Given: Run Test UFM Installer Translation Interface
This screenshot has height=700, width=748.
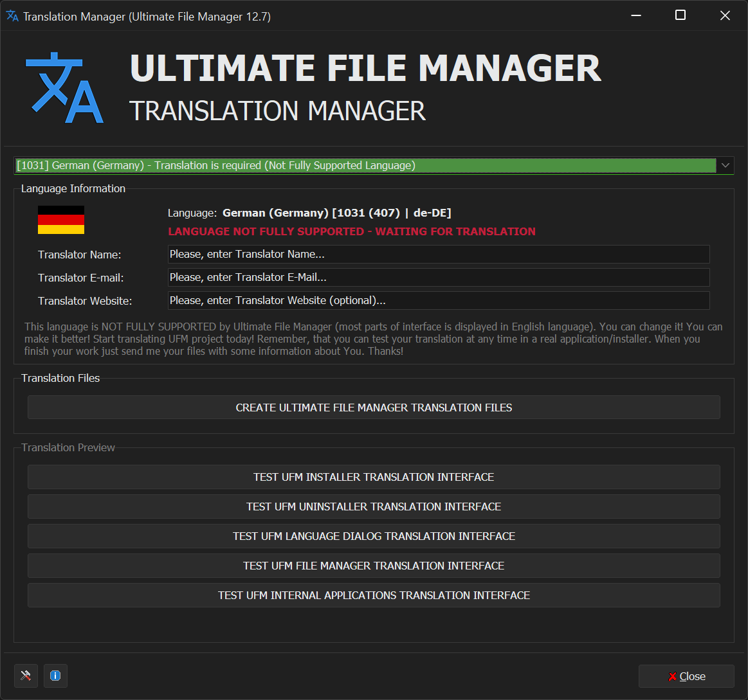Looking at the screenshot, I should tap(374, 477).
